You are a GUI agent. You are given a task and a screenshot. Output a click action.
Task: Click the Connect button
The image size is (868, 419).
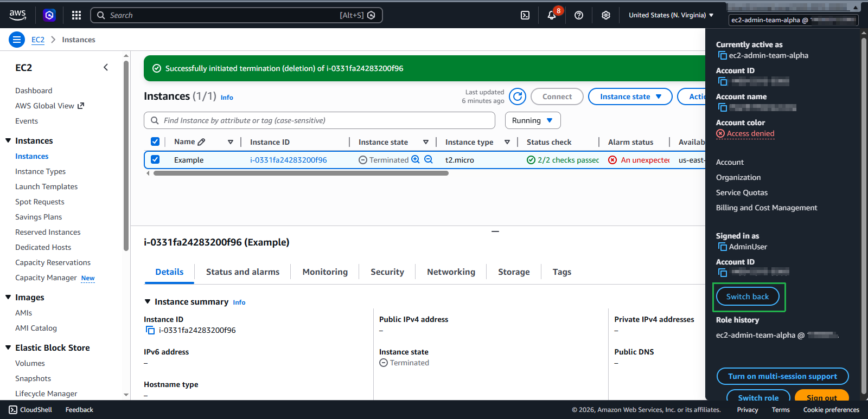(x=557, y=96)
